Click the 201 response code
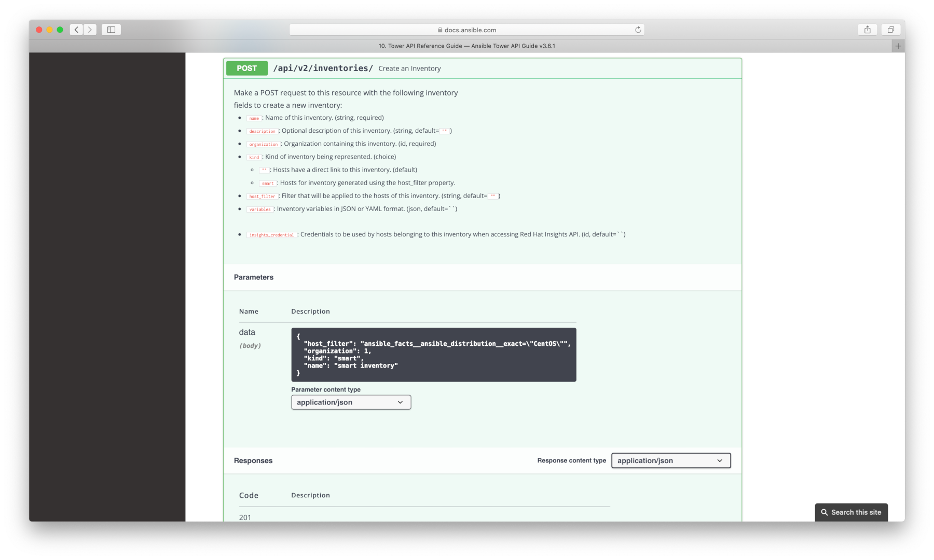 (245, 517)
